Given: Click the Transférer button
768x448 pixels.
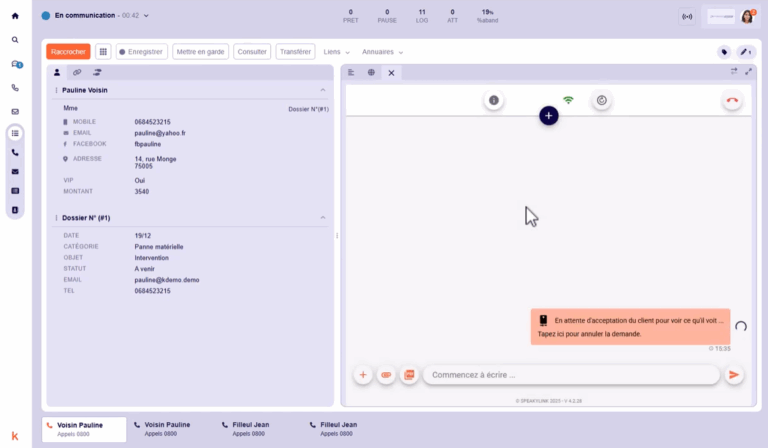Looking at the screenshot, I should point(295,52).
